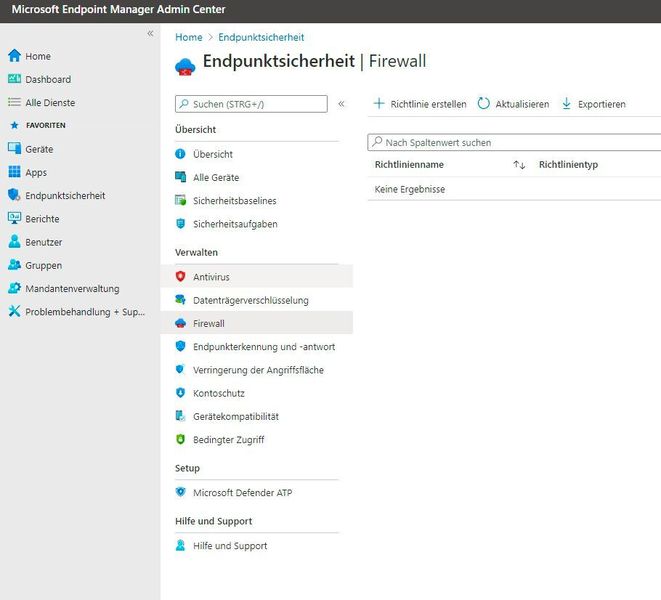Image resolution: width=661 pixels, height=600 pixels.
Task: Click Aktualisieren refresh button
Action: click(513, 104)
